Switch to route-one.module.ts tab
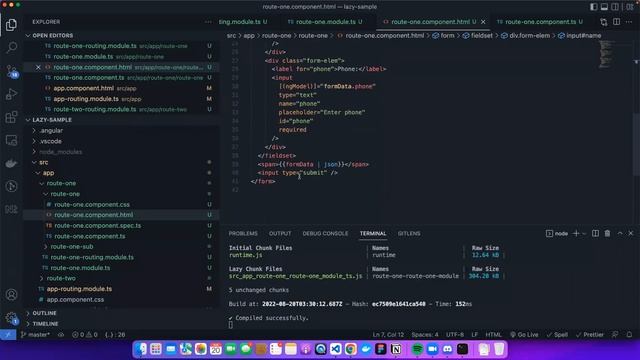This screenshot has width=640, height=360. click(x=325, y=22)
